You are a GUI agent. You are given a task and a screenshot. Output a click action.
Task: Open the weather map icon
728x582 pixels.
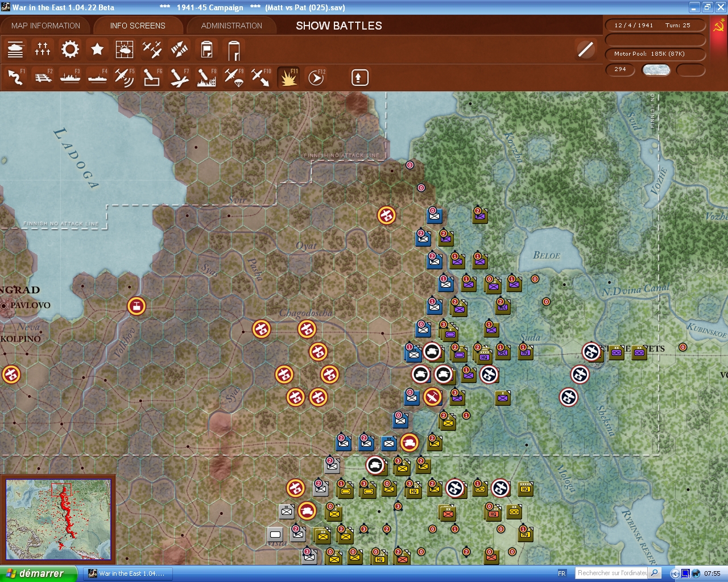click(x=125, y=50)
